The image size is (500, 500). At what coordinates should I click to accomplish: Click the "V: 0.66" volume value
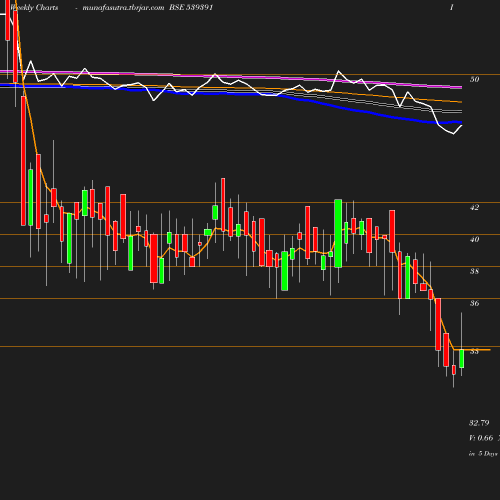pyautogui.click(x=481, y=438)
